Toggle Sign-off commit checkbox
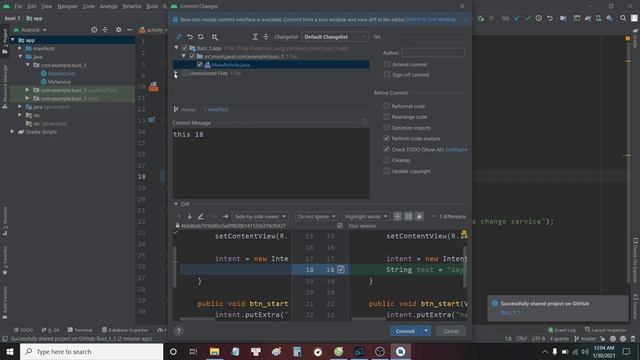 pos(387,75)
